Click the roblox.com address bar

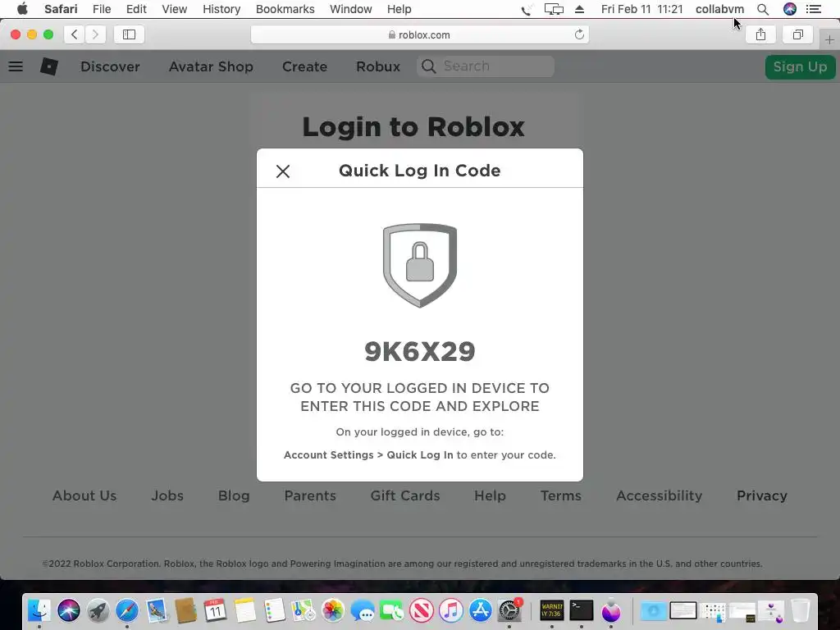pyautogui.click(x=419, y=34)
